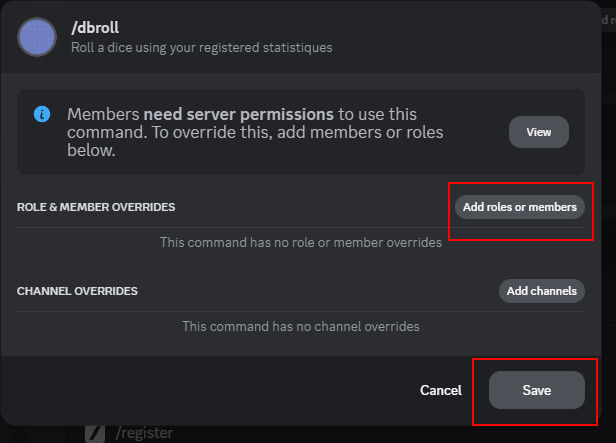This screenshot has height=443, width=616.
Task: Click the blue info icon
Action: (42, 114)
